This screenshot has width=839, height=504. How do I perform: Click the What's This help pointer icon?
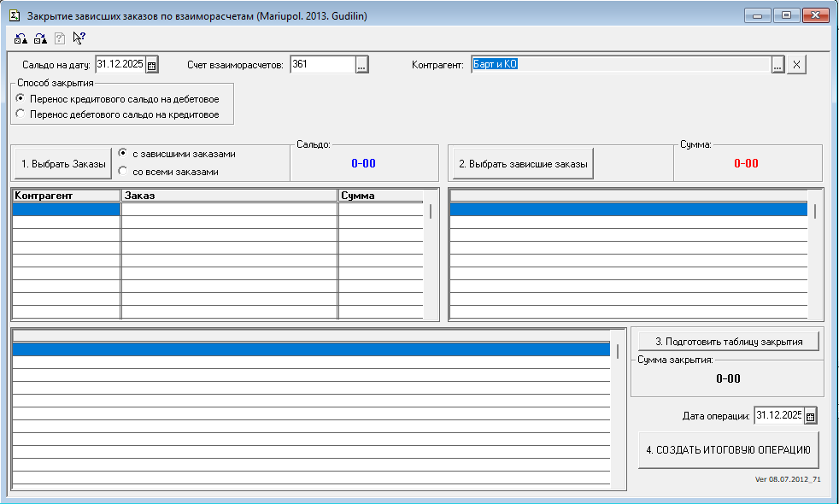click(x=79, y=38)
